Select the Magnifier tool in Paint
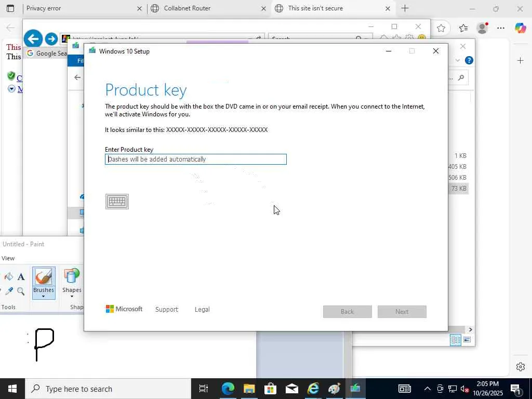532x399 pixels. click(x=21, y=291)
